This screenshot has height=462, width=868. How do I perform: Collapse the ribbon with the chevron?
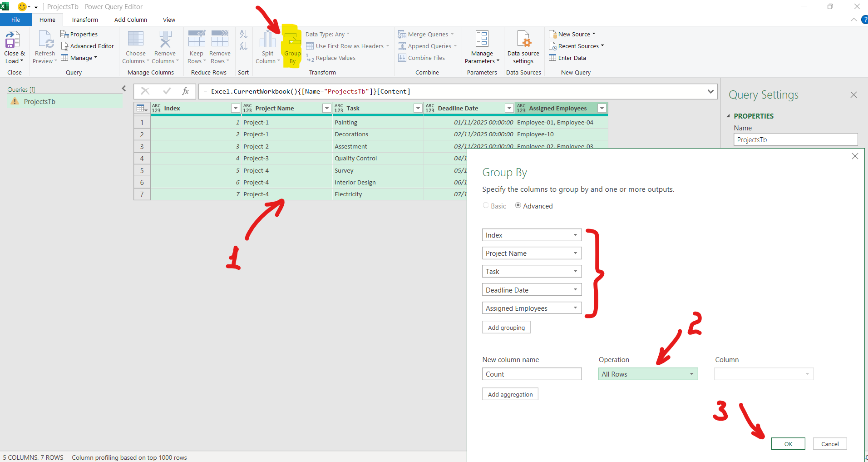click(x=853, y=20)
